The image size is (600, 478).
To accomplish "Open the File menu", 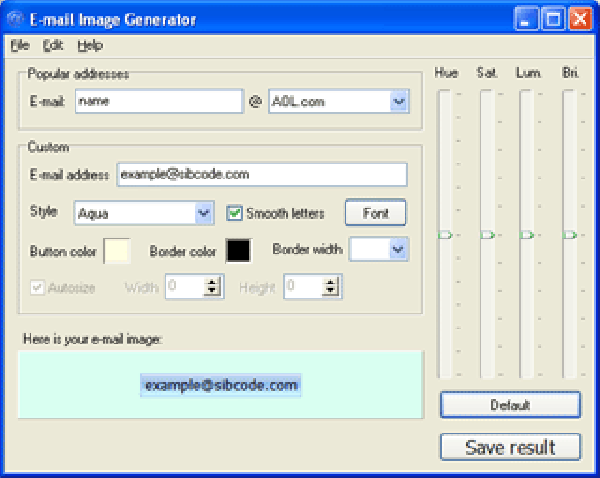I will [x=20, y=46].
